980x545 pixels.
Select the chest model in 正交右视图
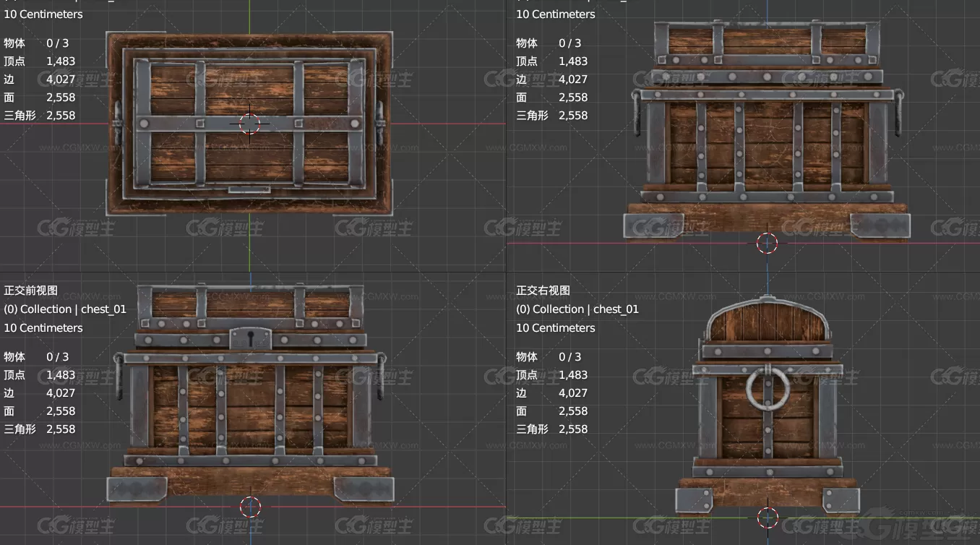click(x=767, y=406)
